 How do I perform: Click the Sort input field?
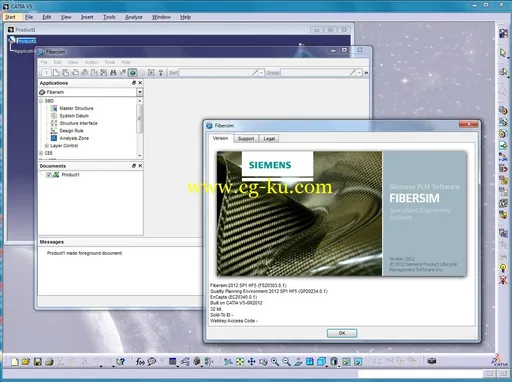coord(218,73)
